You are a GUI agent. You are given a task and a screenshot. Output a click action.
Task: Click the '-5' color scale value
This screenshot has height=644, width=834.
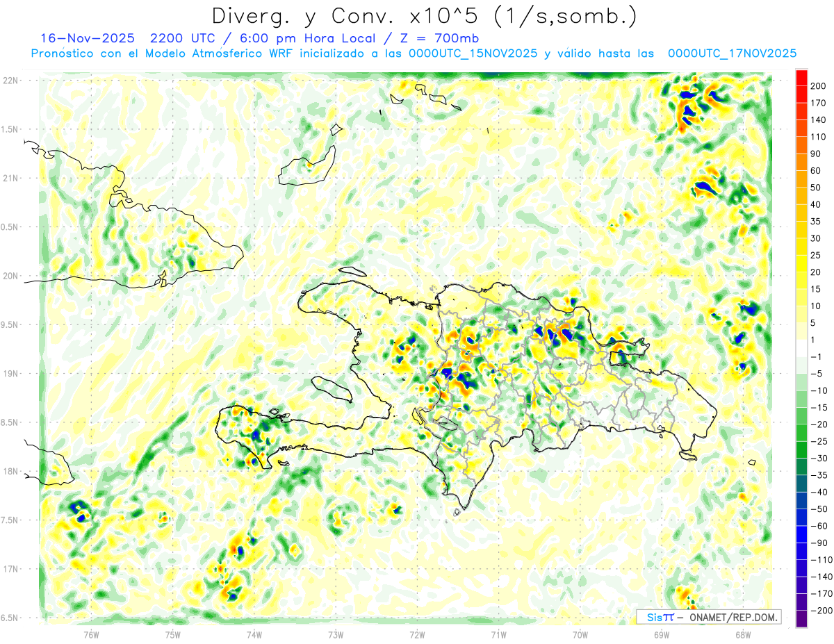pyautogui.click(x=817, y=374)
